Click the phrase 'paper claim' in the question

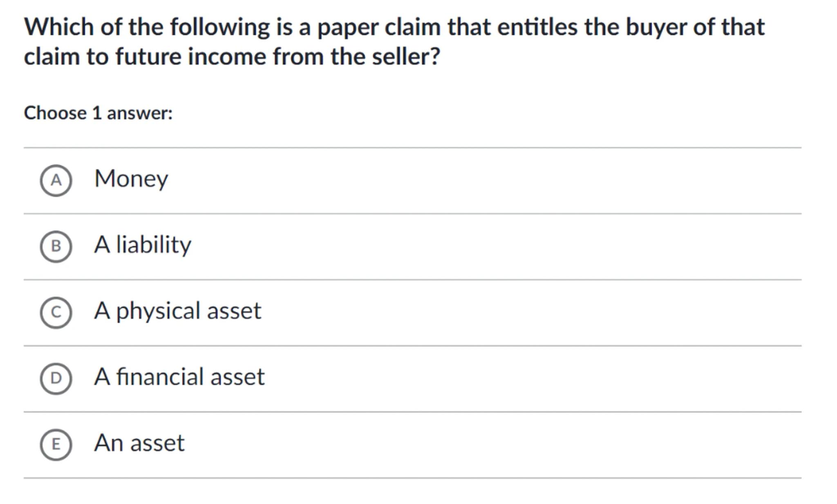pyautogui.click(x=378, y=27)
